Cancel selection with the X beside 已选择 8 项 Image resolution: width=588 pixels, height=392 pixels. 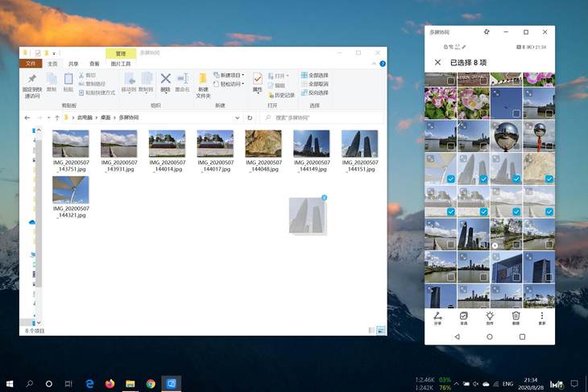pos(438,62)
